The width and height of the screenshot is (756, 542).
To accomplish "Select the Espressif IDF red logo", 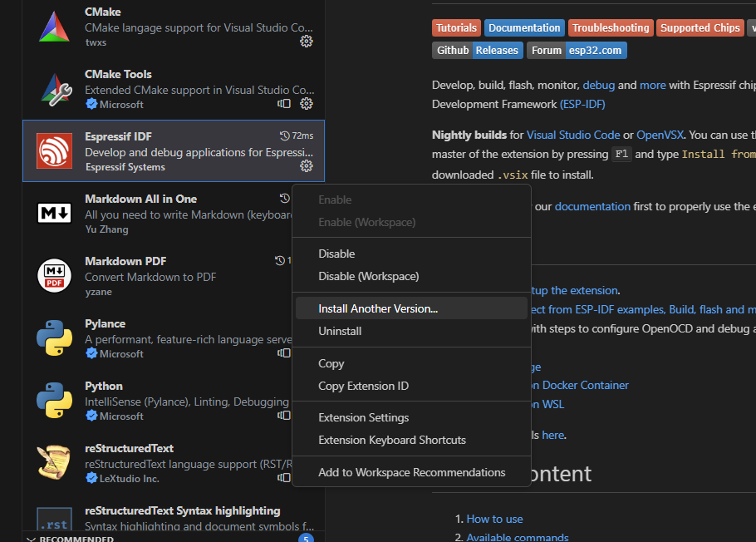I will pyautogui.click(x=55, y=151).
